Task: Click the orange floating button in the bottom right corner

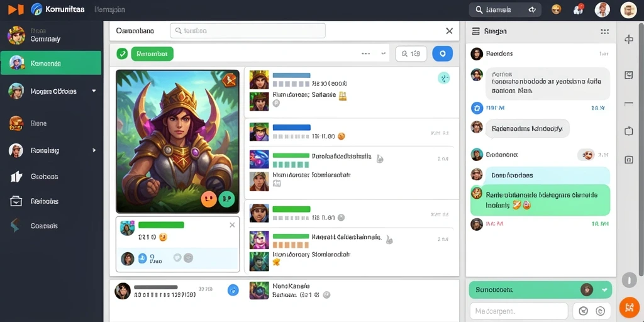Action: (629, 307)
